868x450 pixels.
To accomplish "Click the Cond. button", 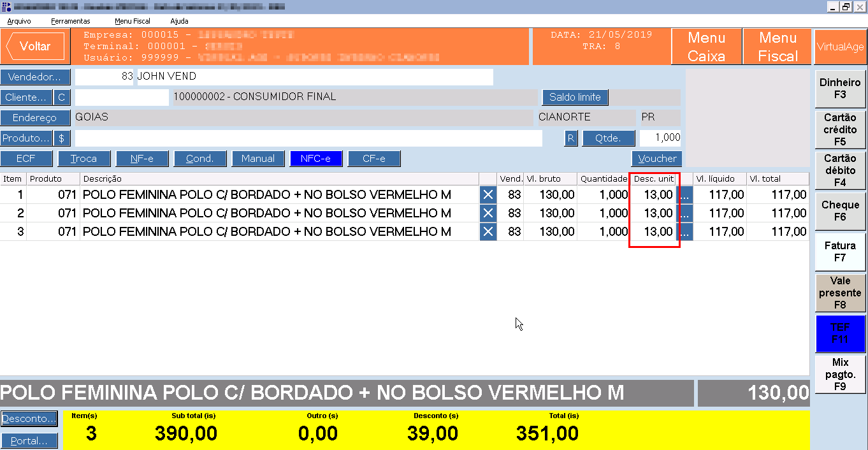I will 200,159.
